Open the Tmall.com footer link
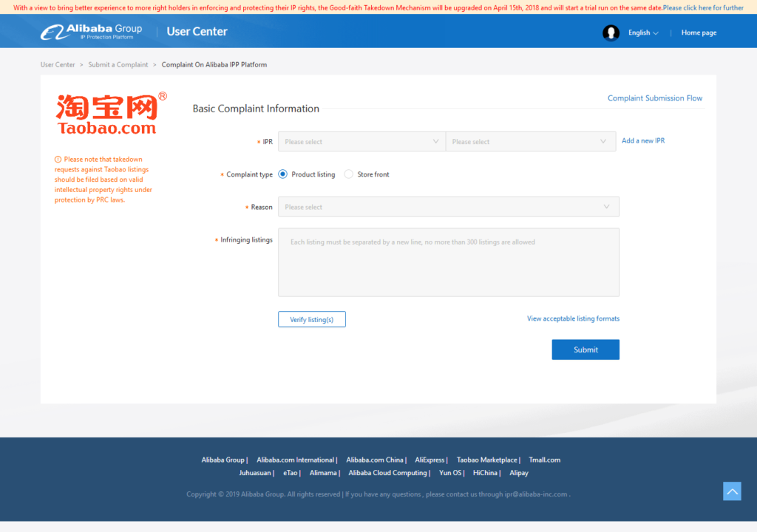 [545, 460]
